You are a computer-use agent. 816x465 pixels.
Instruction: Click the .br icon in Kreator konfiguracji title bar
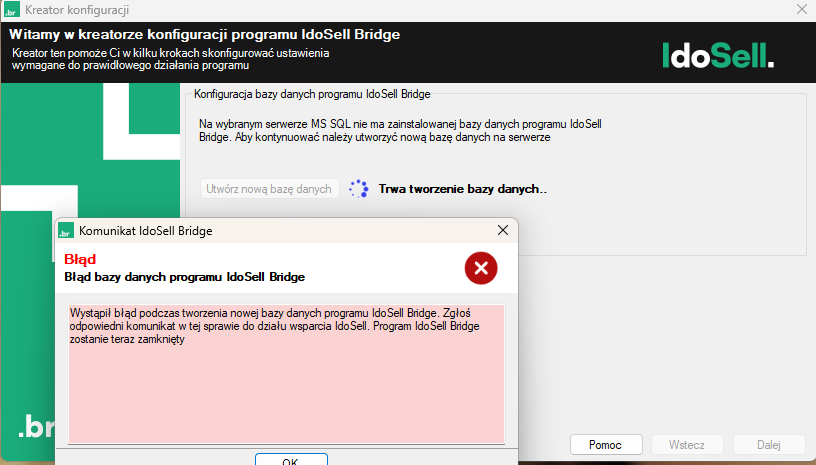coord(11,9)
